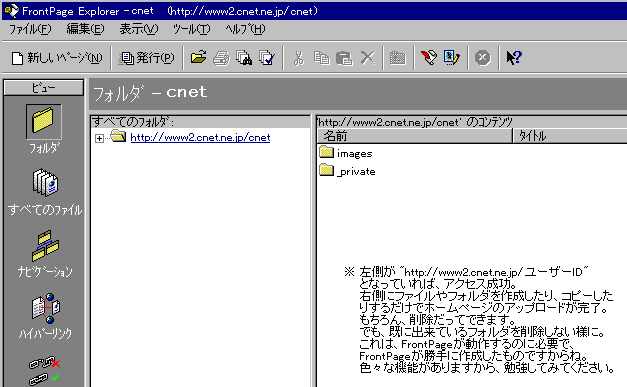The height and width of the screenshot is (387, 627).
Task: Open a FrontPage web via folder icon
Action: [198, 58]
